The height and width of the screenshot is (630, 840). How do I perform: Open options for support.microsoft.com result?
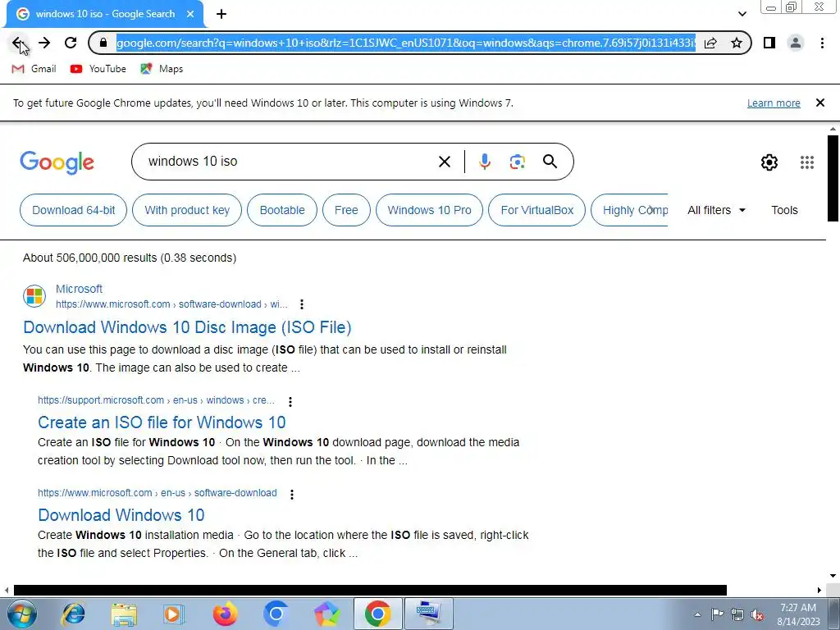290,401
